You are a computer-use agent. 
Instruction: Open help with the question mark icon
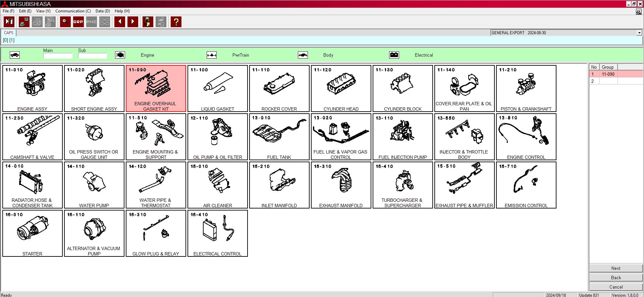(176, 22)
